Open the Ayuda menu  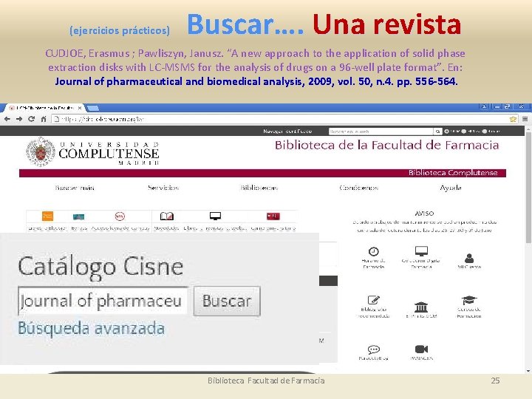(x=451, y=188)
